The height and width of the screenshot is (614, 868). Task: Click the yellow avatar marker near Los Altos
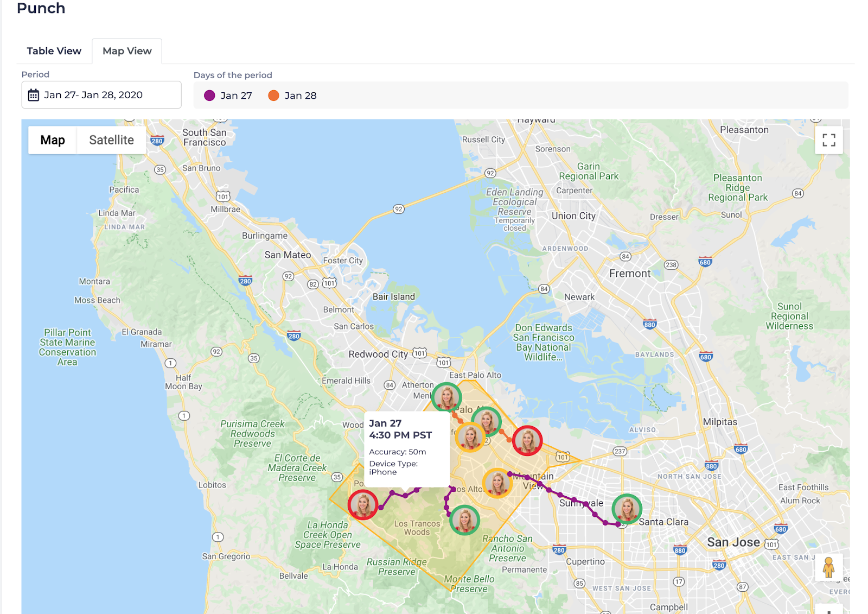497,483
